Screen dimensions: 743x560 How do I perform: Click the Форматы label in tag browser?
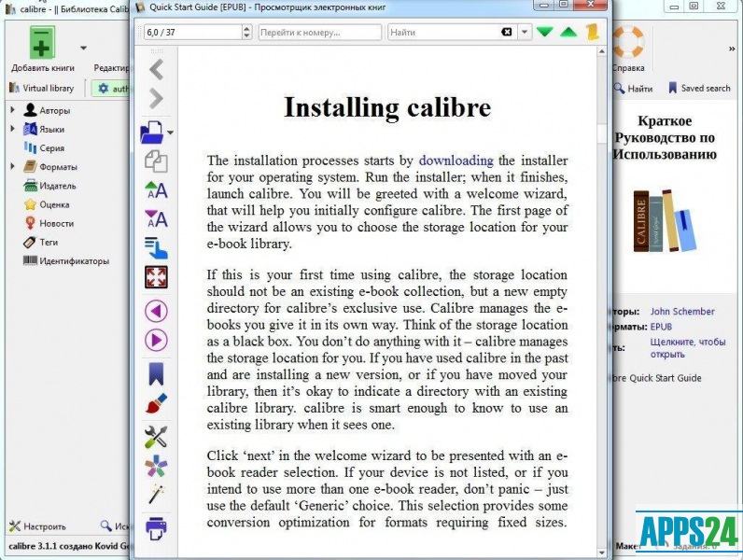pos(58,167)
